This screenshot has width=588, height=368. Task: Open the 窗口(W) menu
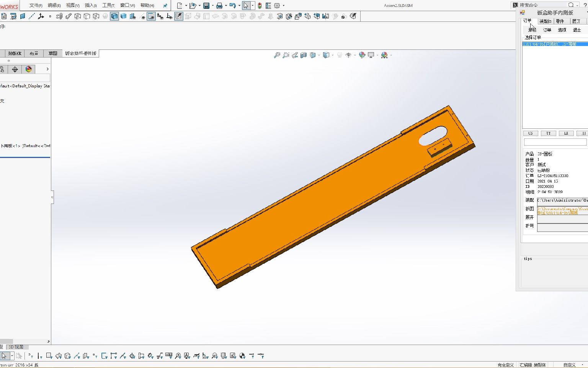(127, 5)
